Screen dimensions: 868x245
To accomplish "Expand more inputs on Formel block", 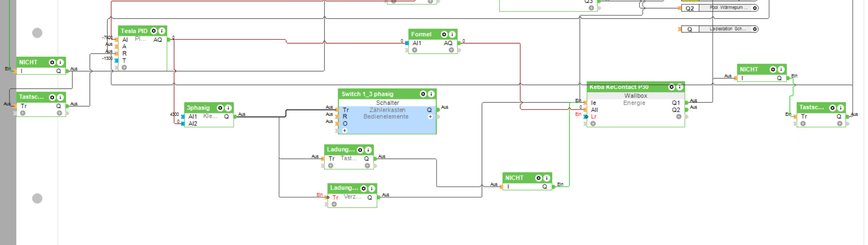I will (x=415, y=50).
